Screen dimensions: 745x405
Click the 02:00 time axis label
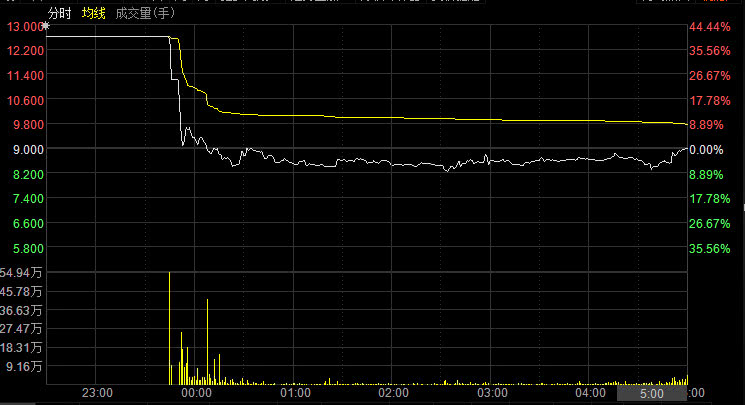pos(393,394)
